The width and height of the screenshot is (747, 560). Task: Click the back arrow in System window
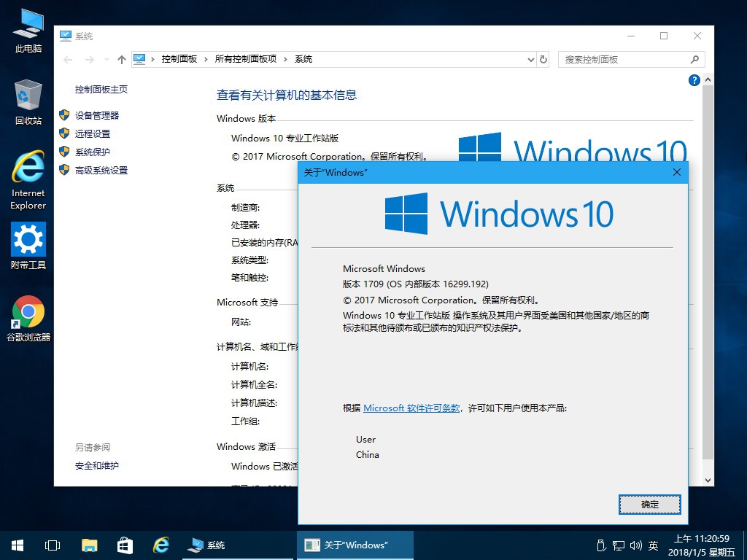pyautogui.click(x=68, y=60)
